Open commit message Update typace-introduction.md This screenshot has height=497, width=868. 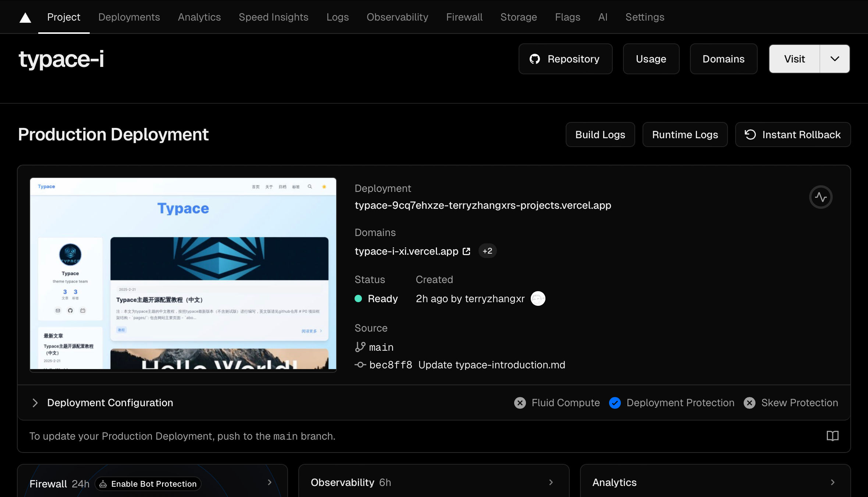pyautogui.click(x=492, y=365)
